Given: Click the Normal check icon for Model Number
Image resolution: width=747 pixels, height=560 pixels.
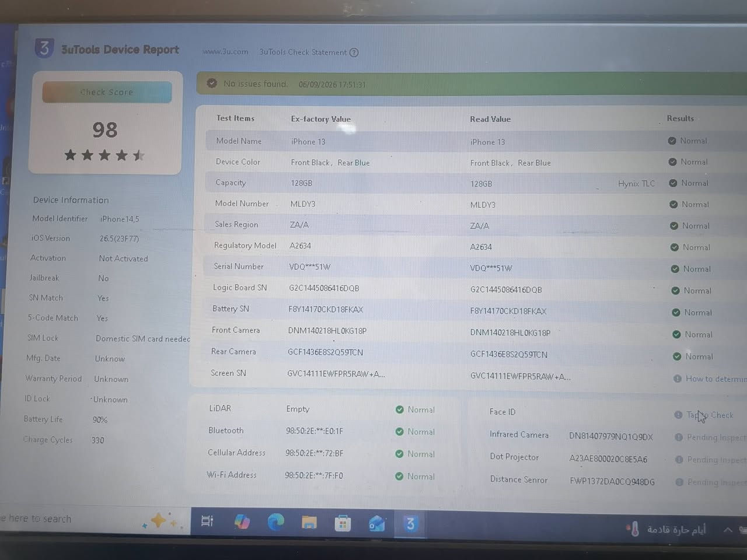Looking at the screenshot, I should click(x=673, y=204).
